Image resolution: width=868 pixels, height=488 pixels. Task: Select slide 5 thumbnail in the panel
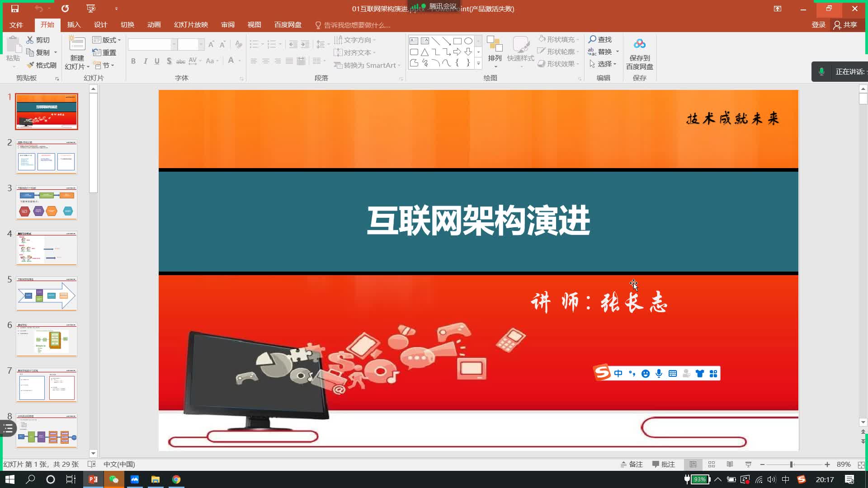(46, 294)
